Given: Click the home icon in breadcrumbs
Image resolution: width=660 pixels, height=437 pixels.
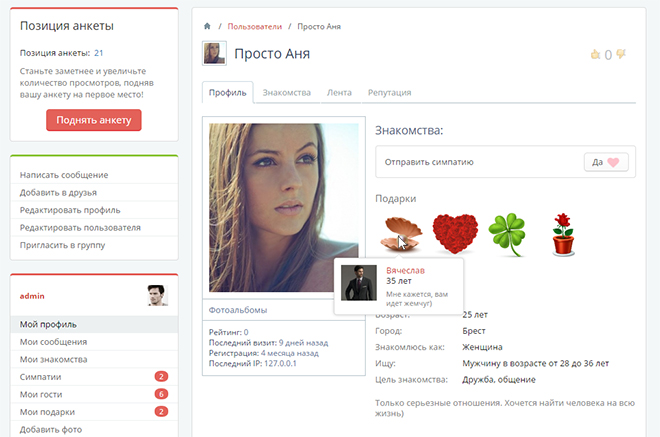Looking at the screenshot, I should click(x=207, y=26).
